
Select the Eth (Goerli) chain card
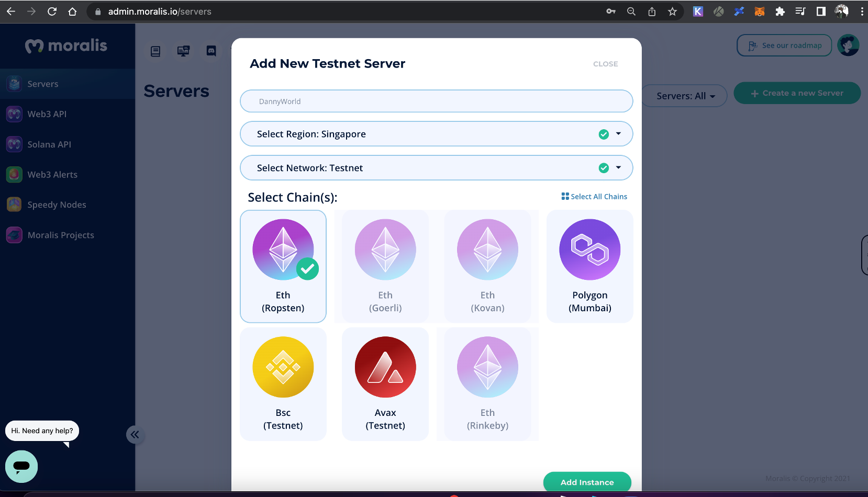[385, 266]
